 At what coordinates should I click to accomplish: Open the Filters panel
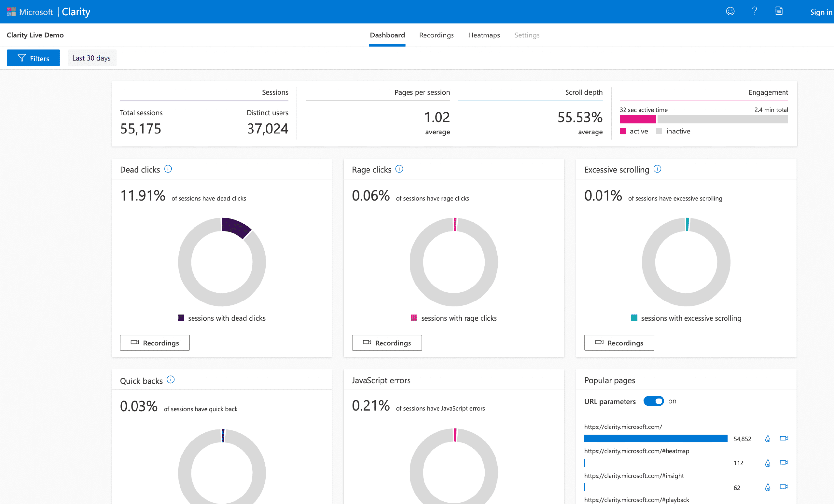33,58
